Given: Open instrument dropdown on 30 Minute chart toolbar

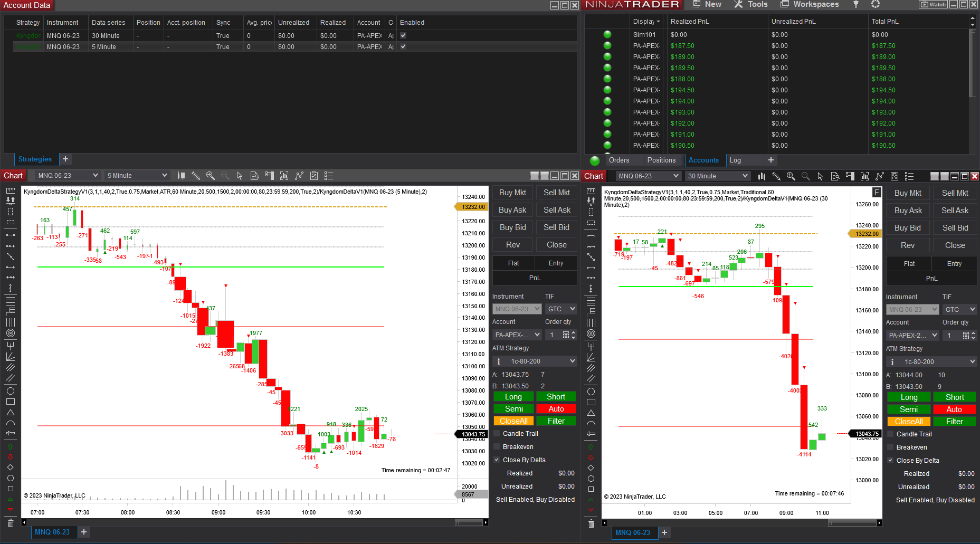Looking at the screenshot, I should point(648,176).
